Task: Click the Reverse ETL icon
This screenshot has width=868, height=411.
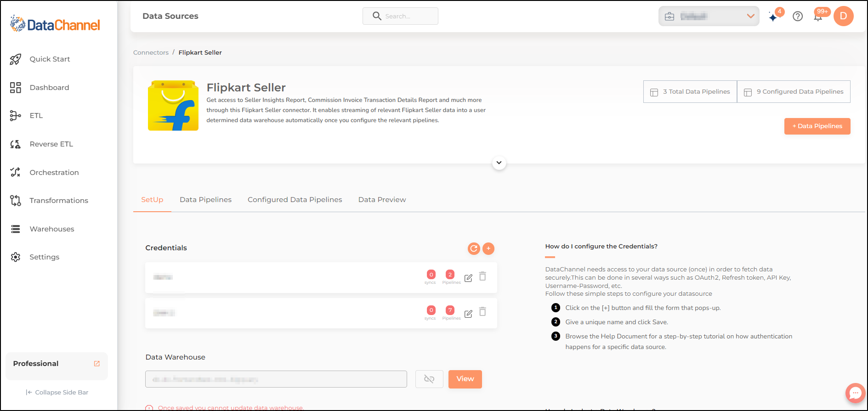Action: pyautogui.click(x=16, y=144)
